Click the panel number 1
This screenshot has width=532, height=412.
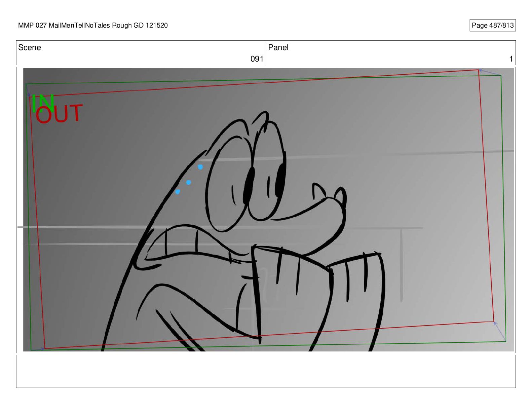[511, 59]
